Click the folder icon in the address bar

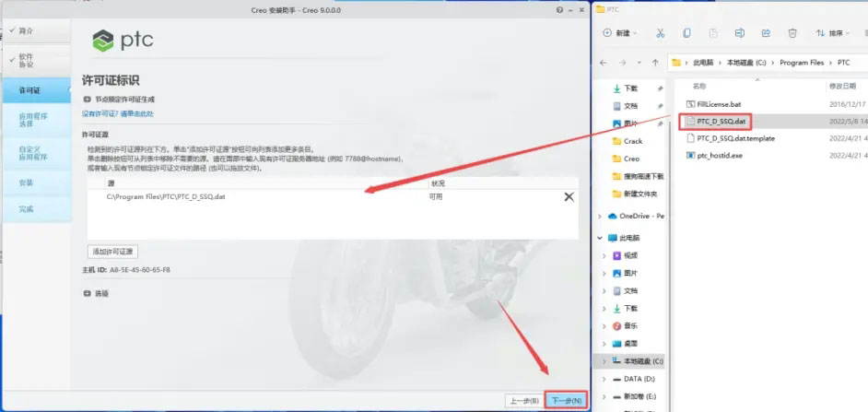(x=676, y=63)
